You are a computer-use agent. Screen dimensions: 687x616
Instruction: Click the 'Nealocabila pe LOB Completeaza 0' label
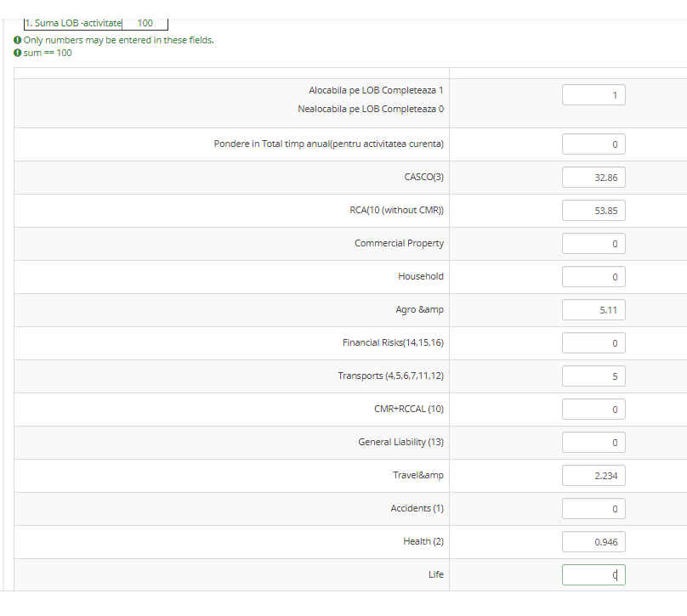coord(370,109)
